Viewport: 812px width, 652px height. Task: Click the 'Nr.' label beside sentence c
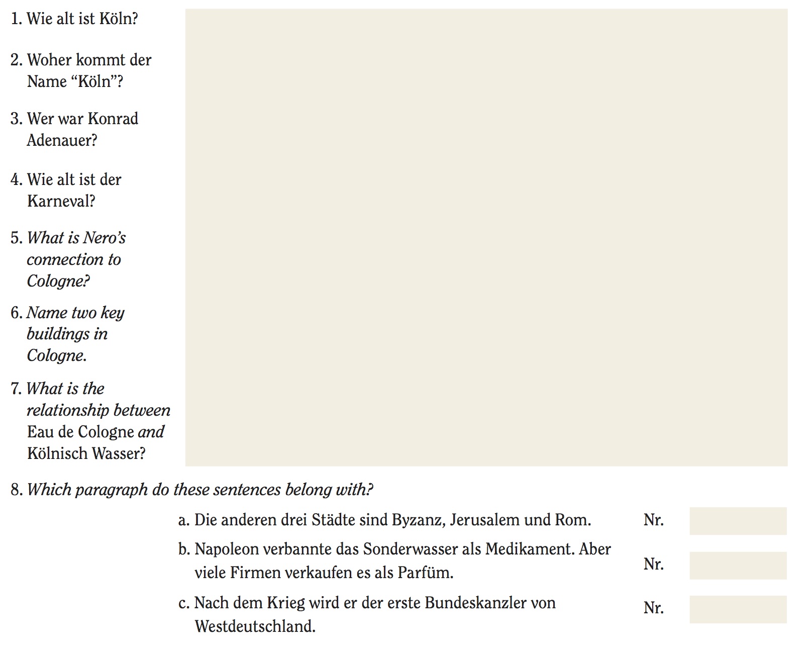[653, 608]
